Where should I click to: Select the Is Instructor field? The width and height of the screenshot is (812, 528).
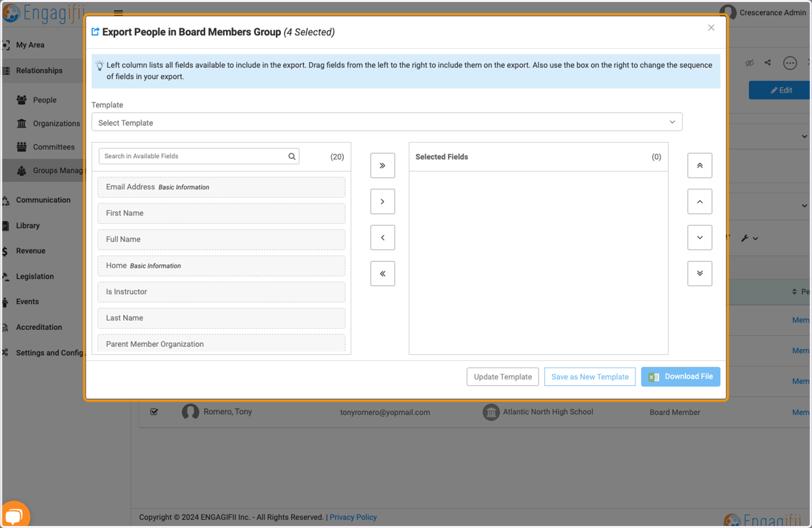221,292
